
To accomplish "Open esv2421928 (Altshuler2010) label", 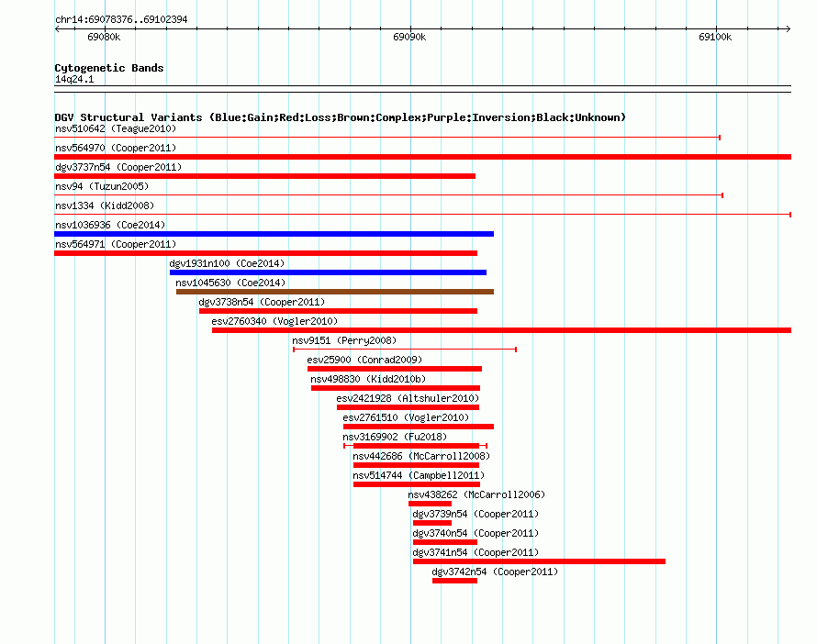I will point(408,398).
